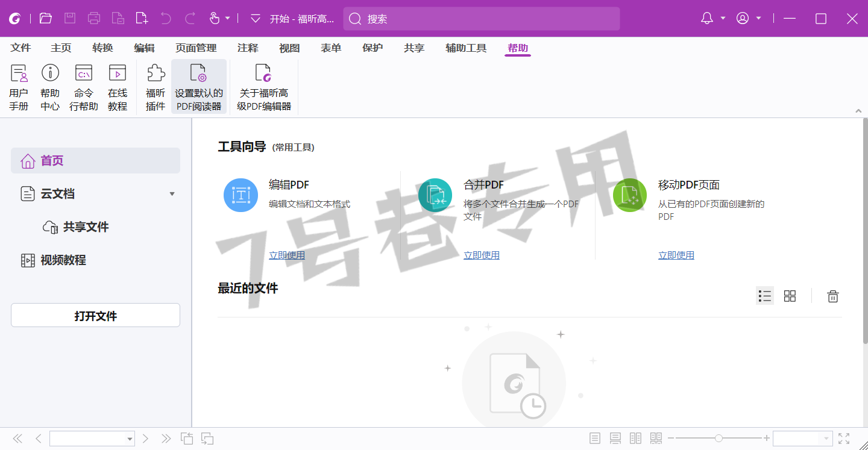Expand the notification bell dropdown arrow

click(x=723, y=18)
